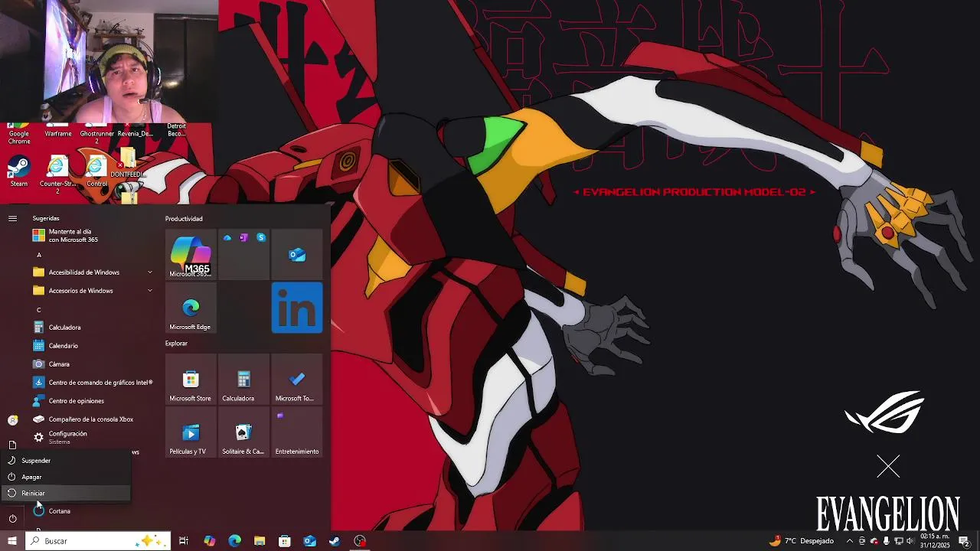The width and height of the screenshot is (980, 551).
Task: Open Configuración from the app list
Action: coord(93,437)
